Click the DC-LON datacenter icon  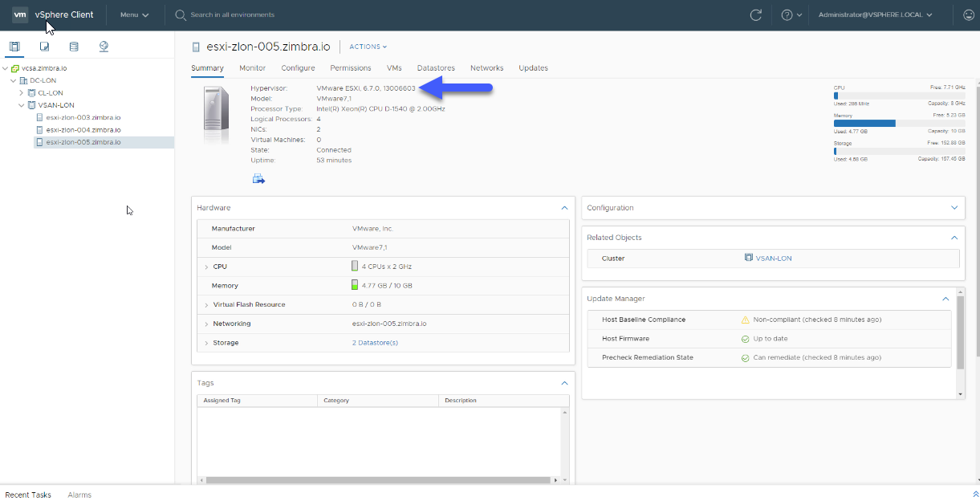(24, 80)
